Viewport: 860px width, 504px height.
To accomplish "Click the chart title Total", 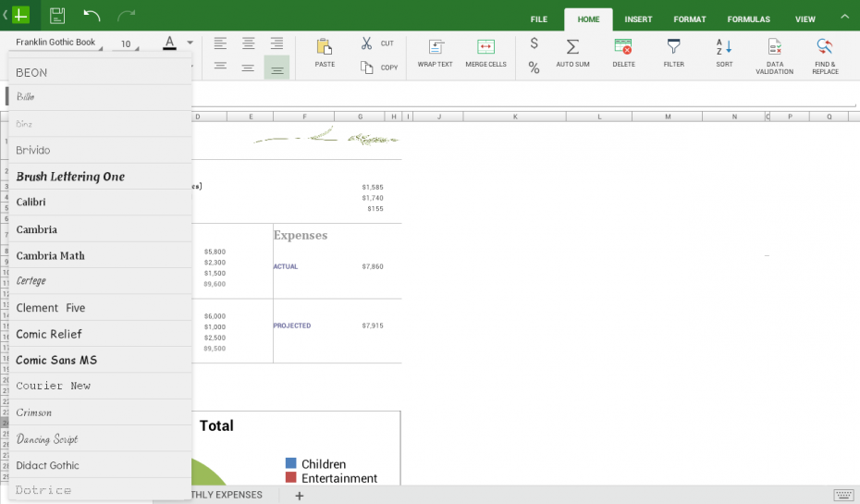I will [216, 425].
